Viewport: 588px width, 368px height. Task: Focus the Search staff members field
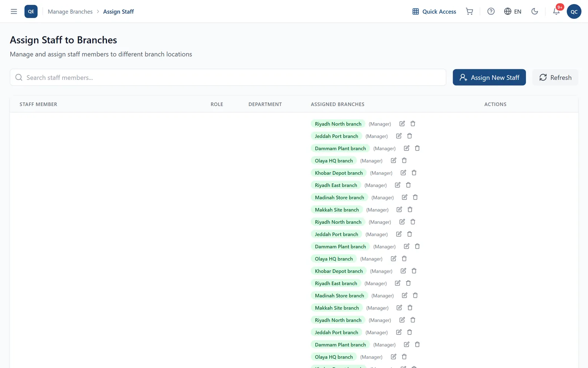click(228, 77)
